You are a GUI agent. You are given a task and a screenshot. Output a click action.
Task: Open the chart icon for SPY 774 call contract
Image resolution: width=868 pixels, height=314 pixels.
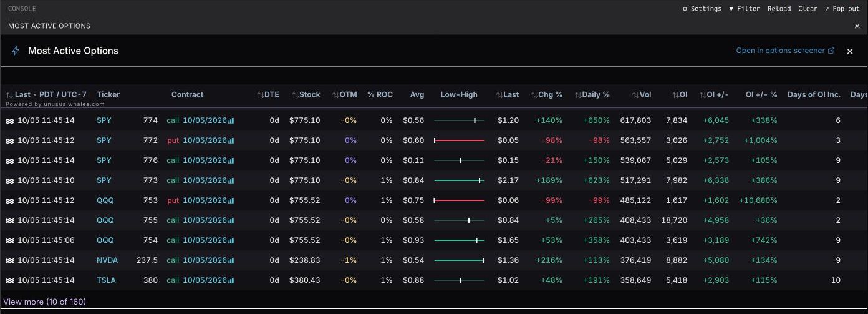point(231,120)
